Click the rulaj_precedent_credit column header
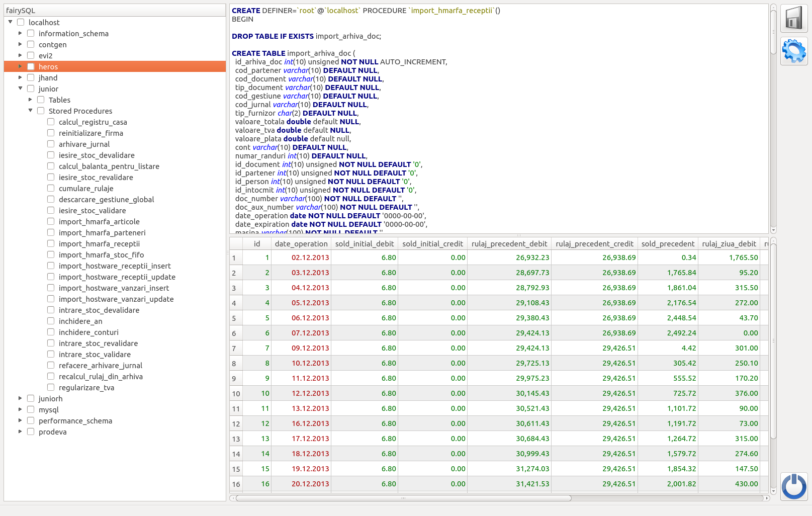812x516 pixels. pyautogui.click(x=594, y=243)
